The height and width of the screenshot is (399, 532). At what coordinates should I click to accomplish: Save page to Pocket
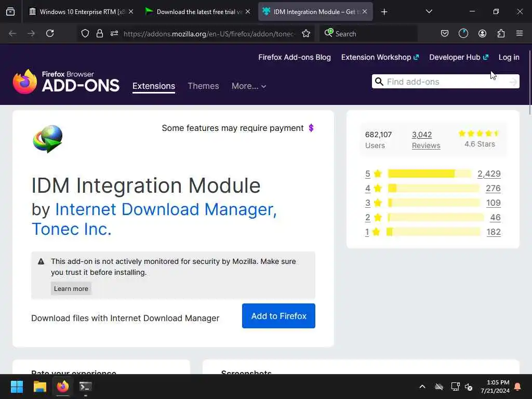(x=445, y=33)
